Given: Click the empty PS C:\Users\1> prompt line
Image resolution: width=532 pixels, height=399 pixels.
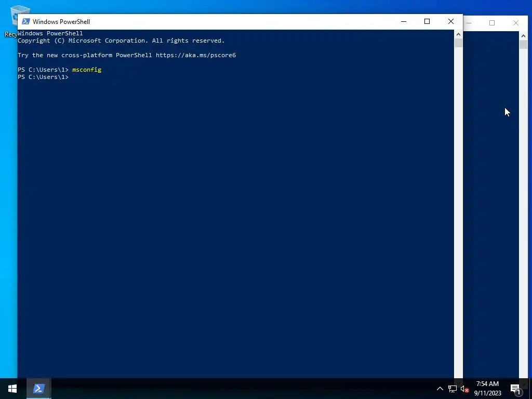Looking at the screenshot, I should coord(43,77).
